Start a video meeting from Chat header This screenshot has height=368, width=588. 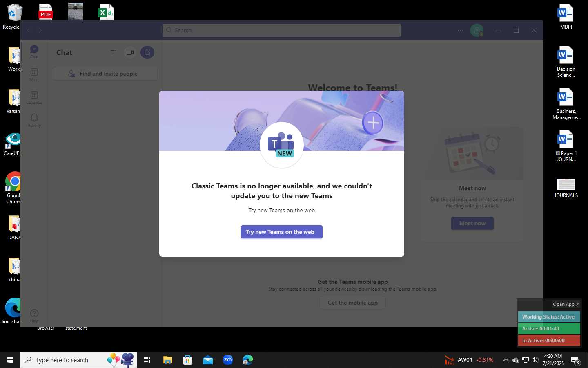coord(130,52)
